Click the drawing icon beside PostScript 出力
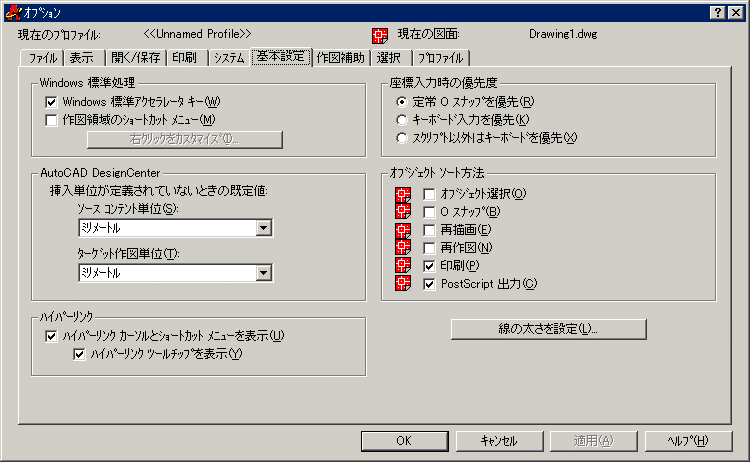 [403, 284]
